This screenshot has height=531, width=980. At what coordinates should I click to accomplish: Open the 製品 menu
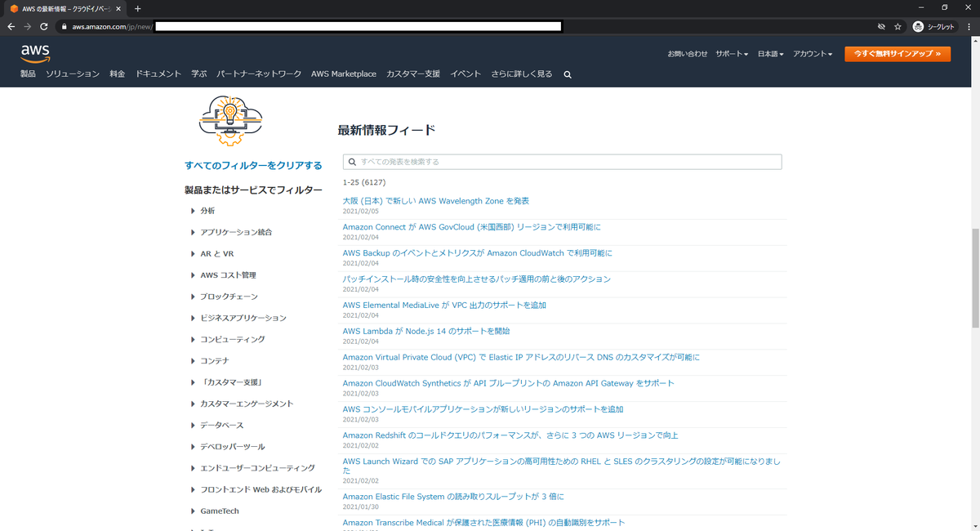tap(29, 74)
